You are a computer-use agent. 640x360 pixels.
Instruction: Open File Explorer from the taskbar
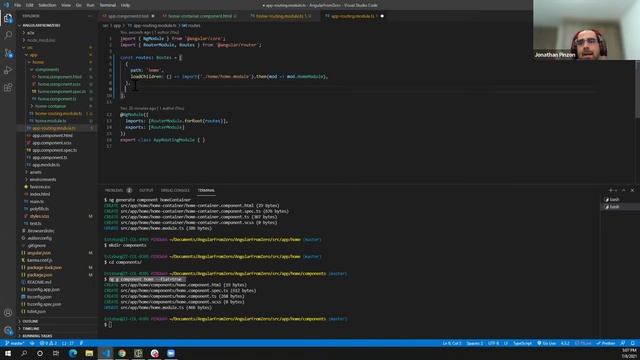point(89,353)
